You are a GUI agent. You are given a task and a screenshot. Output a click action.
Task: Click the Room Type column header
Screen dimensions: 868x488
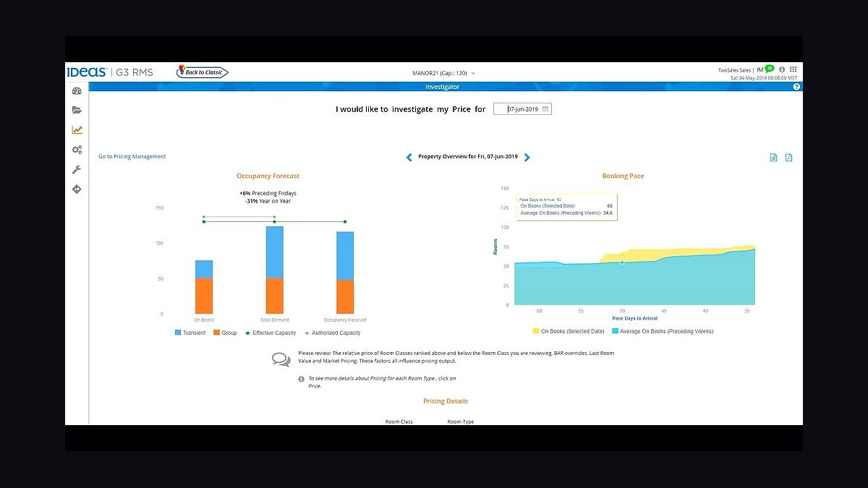point(461,421)
